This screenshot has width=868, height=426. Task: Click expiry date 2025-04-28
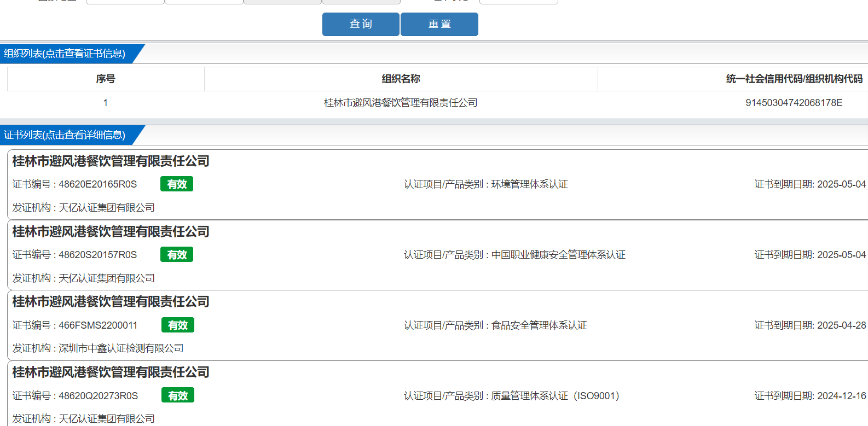pos(842,325)
